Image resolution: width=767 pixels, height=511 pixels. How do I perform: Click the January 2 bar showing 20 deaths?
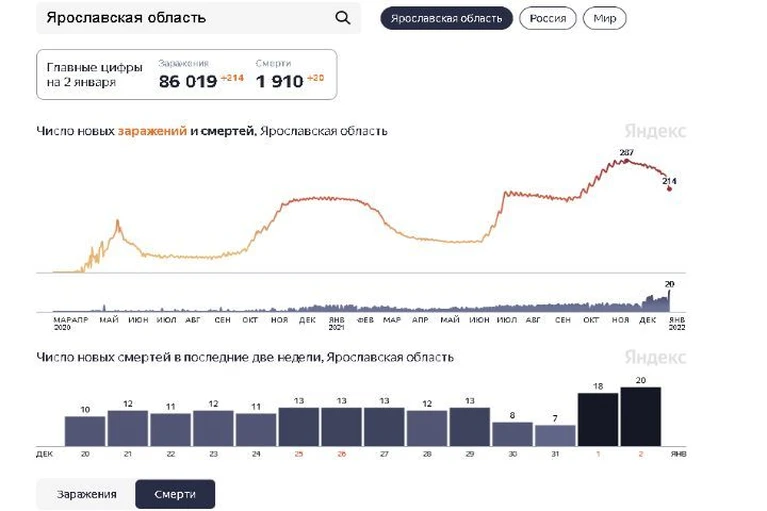tap(640, 417)
